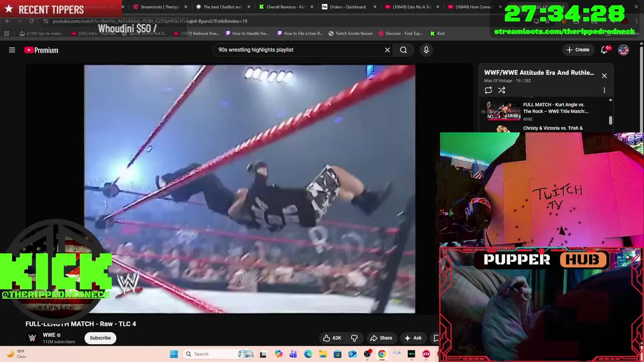Screen dimensions: 644x362
Task: Open video title FULL-LENGTH MATCH Raw TLC 4
Action: (81, 324)
